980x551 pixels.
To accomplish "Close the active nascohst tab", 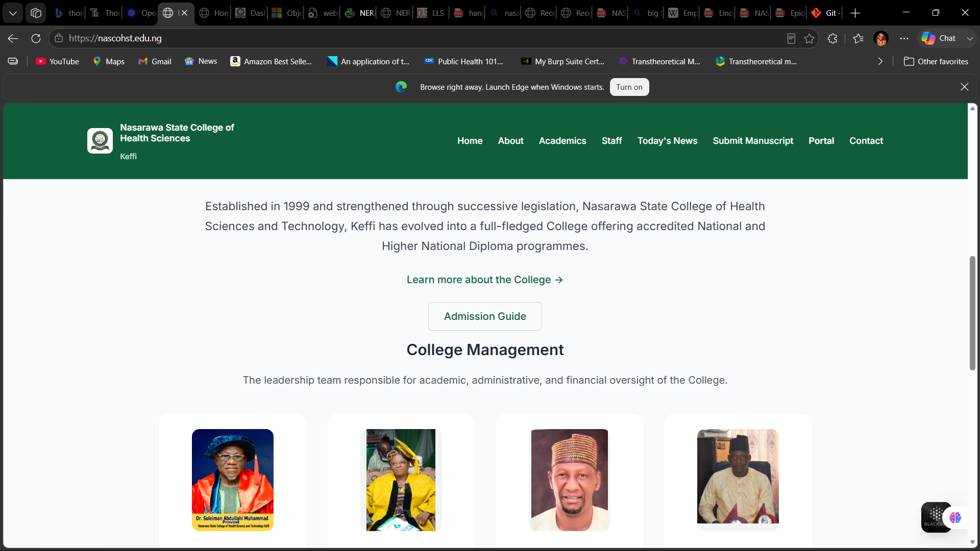I will tap(184, 13).
